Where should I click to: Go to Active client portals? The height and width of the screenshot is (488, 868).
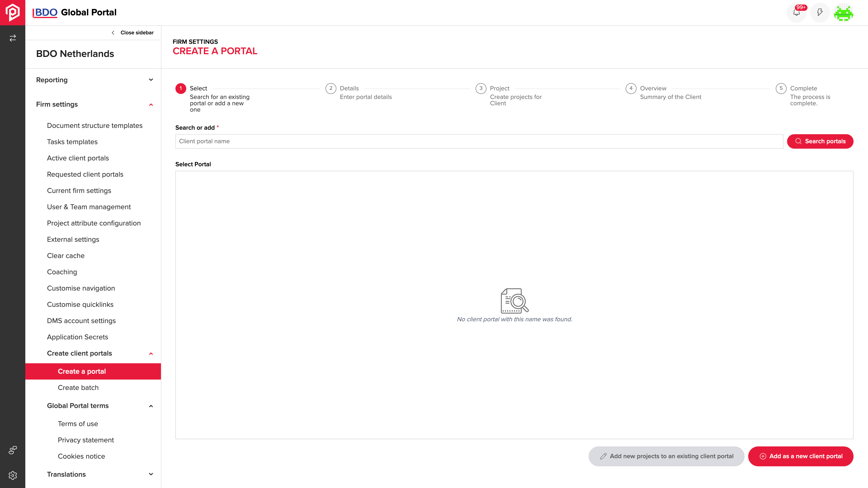click(78, 158)
